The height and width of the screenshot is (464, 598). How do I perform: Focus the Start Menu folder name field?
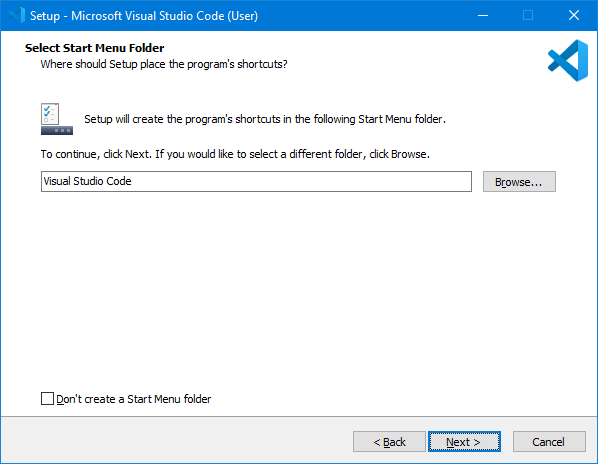256,181
